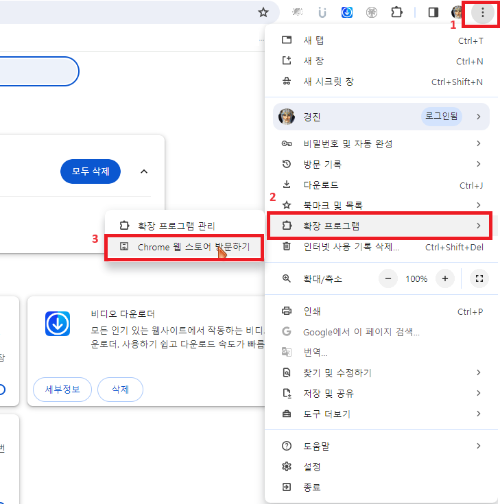
Task: Click the 100% zoom level value
Action: coord(416,279)
